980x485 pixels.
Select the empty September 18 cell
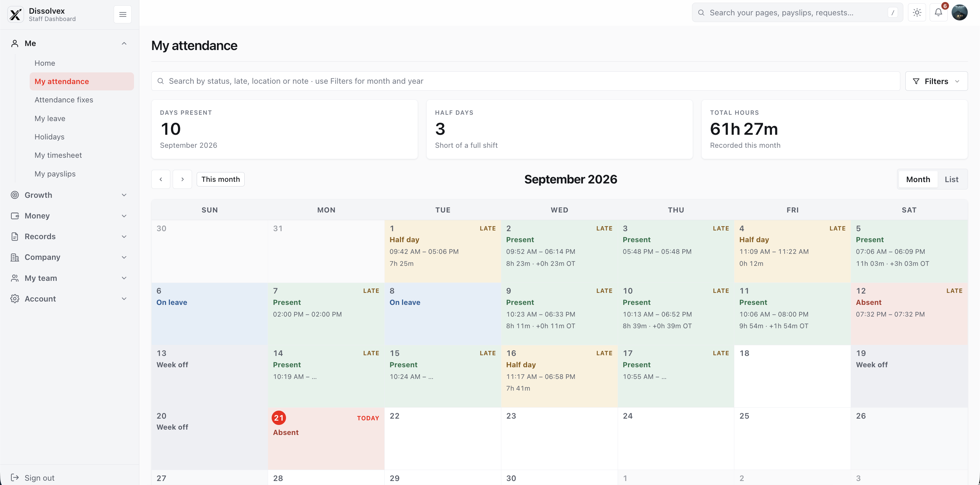(x=792, y=376)
